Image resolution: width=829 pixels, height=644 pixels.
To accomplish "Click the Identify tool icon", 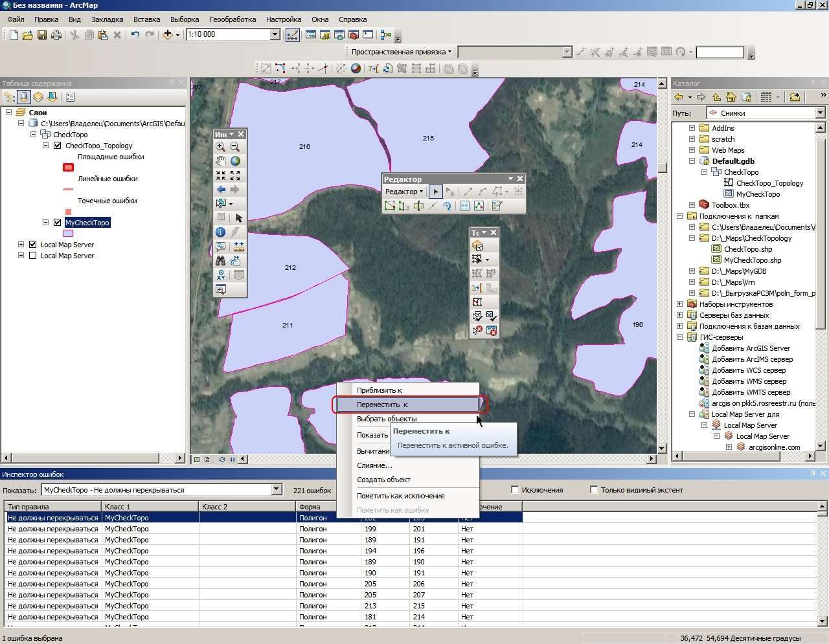I will [x=221, y=232].
